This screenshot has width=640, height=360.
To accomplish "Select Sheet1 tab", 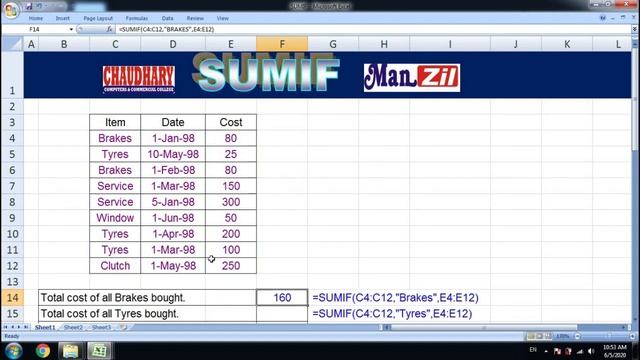I will [x=45, y=327].
